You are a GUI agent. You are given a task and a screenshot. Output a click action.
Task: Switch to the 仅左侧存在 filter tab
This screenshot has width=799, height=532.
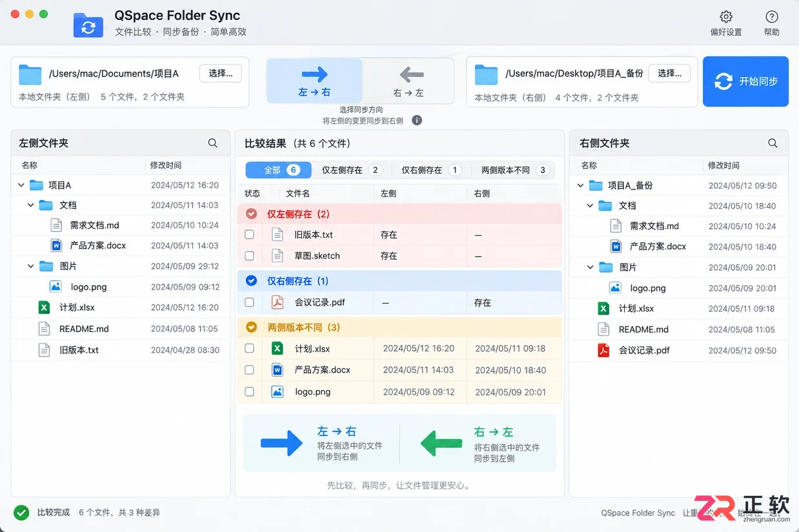[x=352, y=170]
